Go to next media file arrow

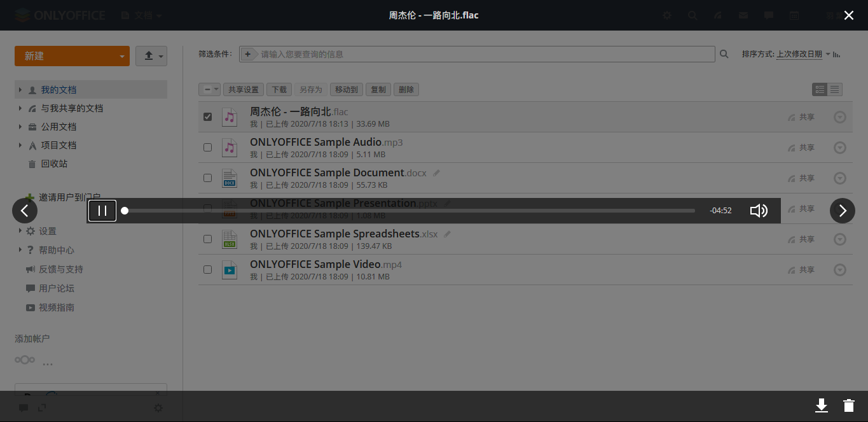click(x=843, y=211)
